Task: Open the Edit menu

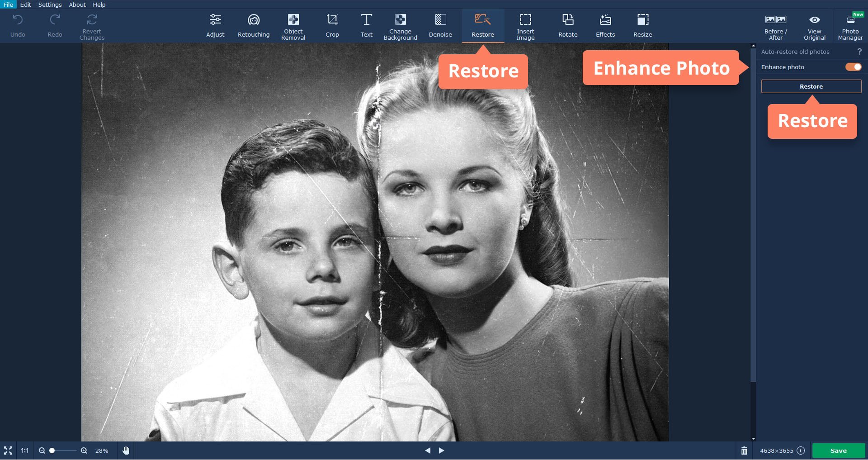Action: click(26, 5)
